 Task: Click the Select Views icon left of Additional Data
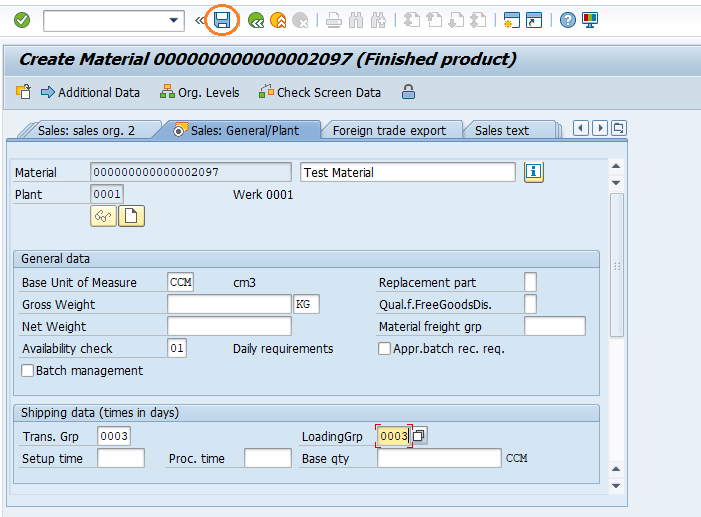point(24,92)
